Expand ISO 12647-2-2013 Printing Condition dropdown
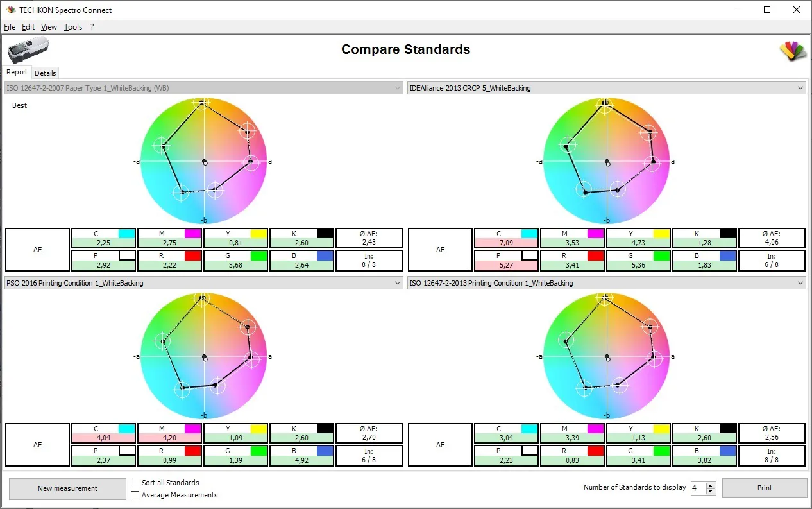 coord(799,283)
